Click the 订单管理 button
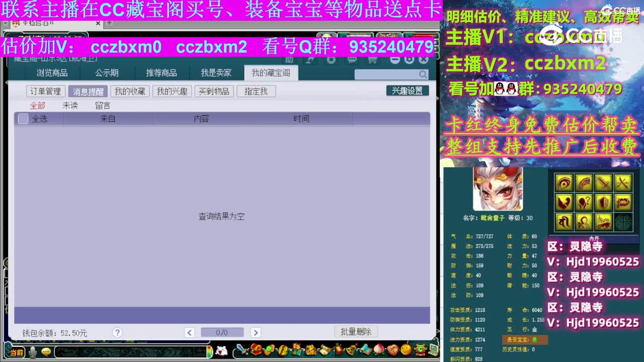The height and width of the screenshot is (362, 644). point(45,91)
